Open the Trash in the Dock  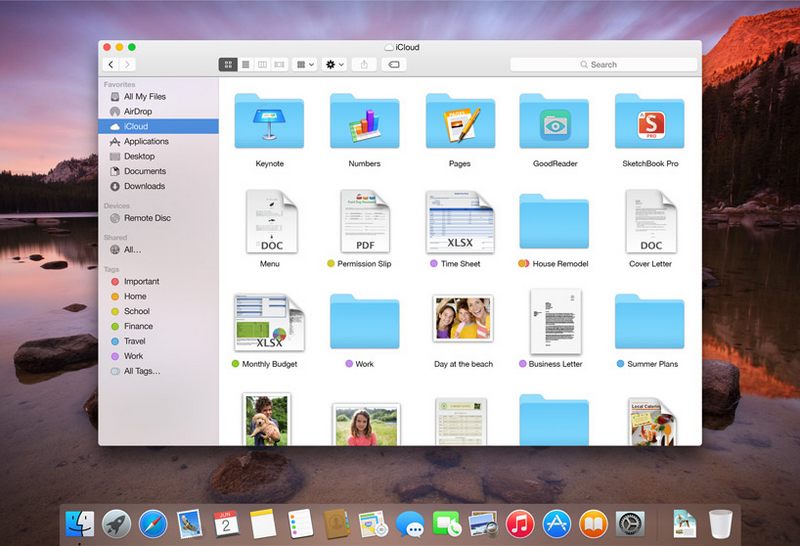[720, 524]
